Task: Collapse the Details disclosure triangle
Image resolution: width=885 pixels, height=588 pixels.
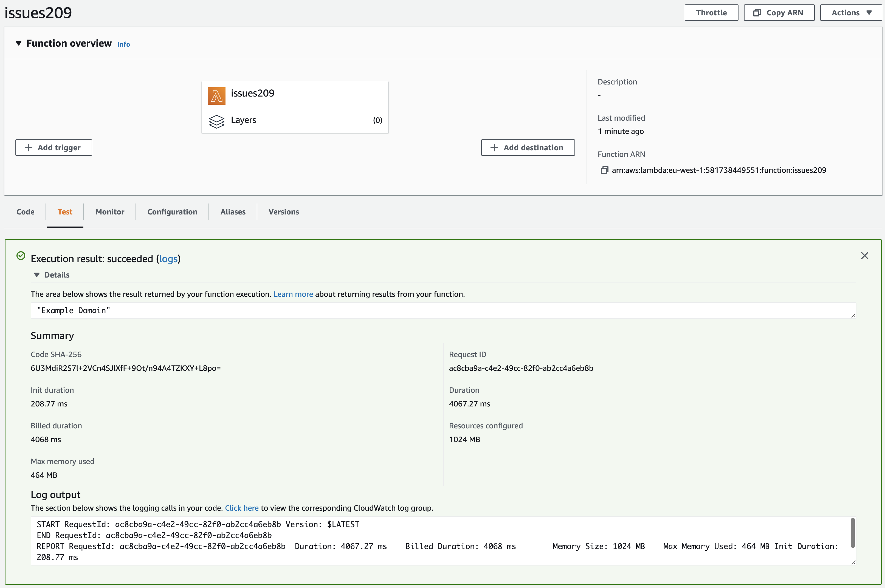Action: [x=37, y=275]
